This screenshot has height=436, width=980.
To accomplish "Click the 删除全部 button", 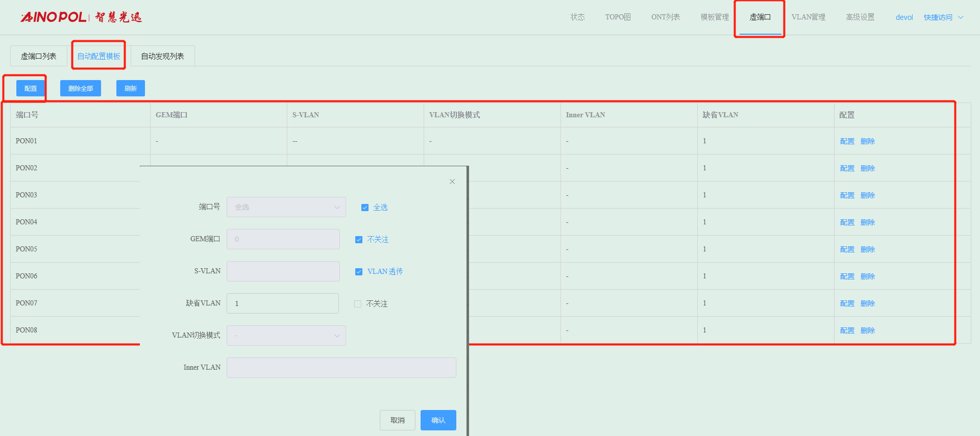I will click(81, 88).
